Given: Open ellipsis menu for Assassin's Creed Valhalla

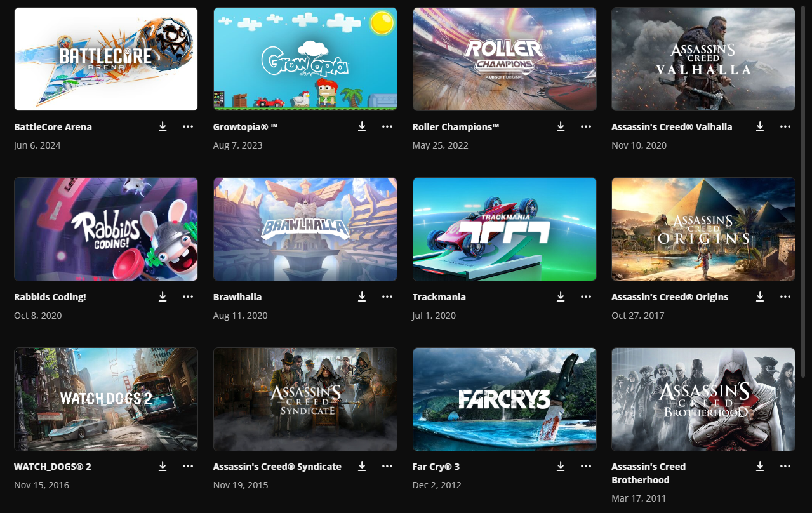Looking at the screenshot, I should click(785, 126).
